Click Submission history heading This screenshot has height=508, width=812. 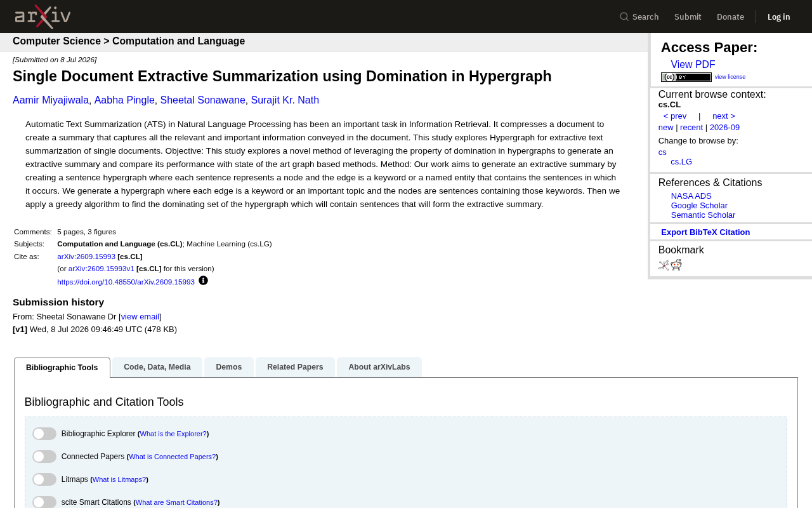58,302
